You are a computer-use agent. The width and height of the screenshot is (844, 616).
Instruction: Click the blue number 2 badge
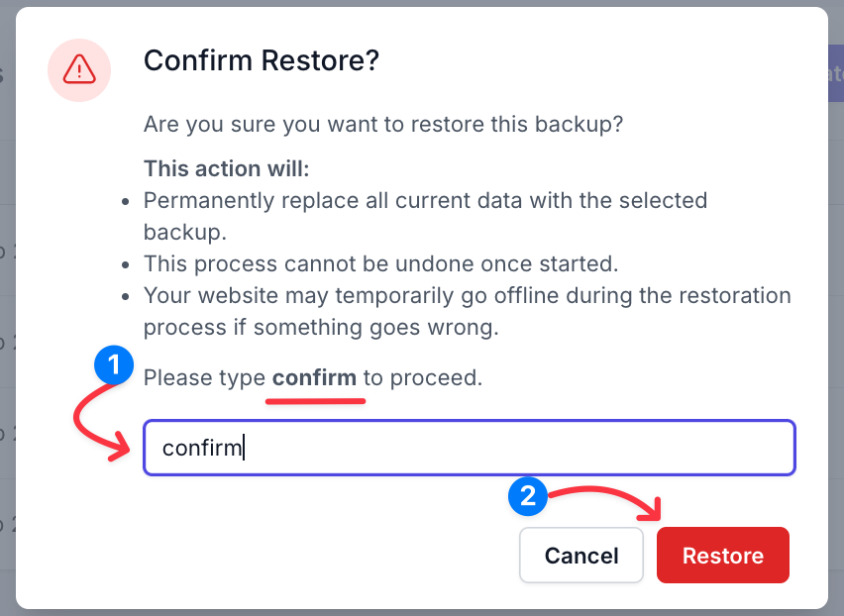(x=527, y=495)
